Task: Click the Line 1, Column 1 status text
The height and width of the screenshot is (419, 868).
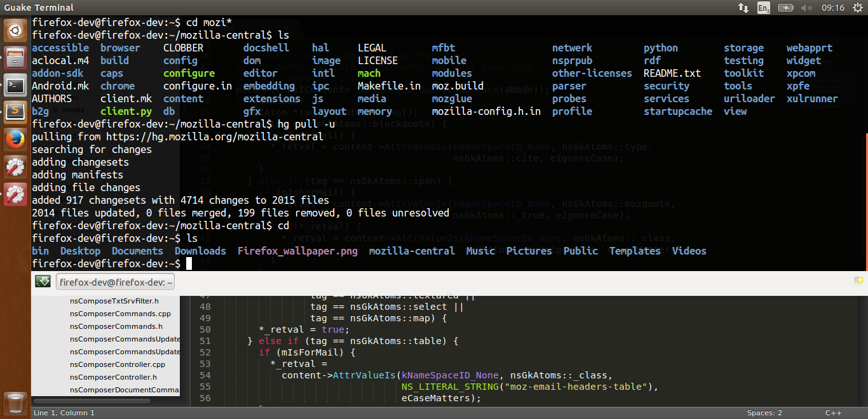Action: coord(64,413)
